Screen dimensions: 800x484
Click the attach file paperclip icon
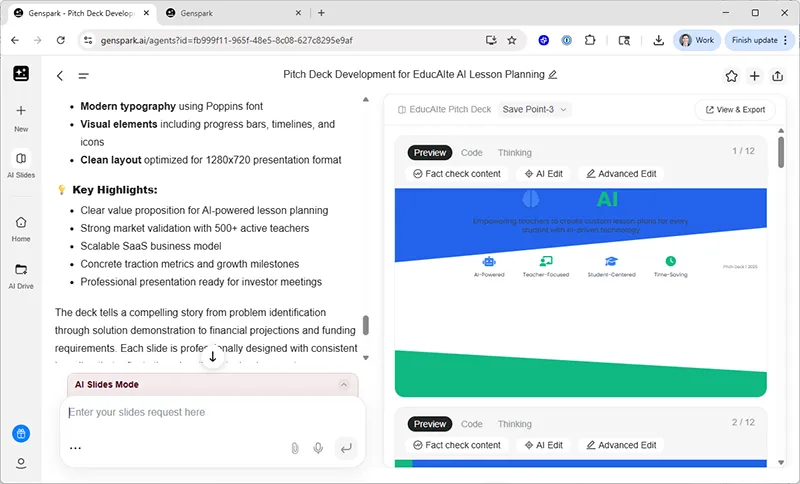point(295,448)
